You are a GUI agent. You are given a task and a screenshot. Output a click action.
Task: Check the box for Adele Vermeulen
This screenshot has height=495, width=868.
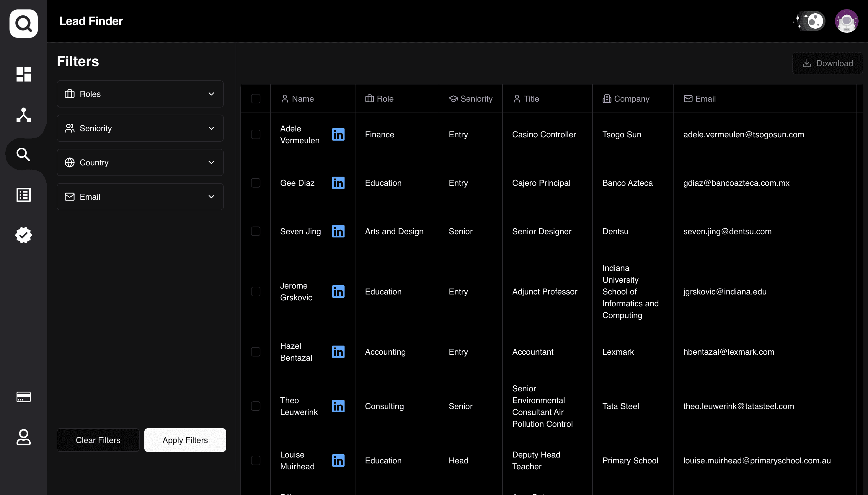(x=256, y=134)
